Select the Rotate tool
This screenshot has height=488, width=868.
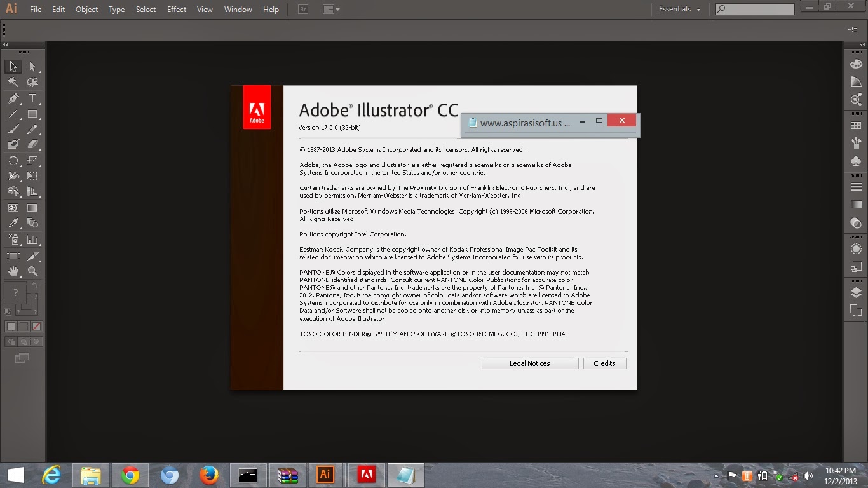[x=13, y=161]
